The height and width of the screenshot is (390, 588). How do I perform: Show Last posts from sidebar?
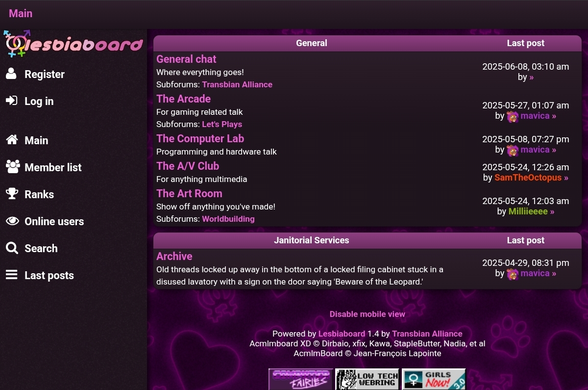(49, 275)
